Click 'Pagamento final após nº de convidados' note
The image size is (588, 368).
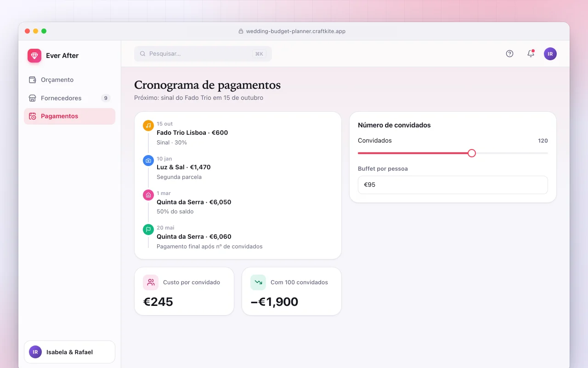pos(209,247)
